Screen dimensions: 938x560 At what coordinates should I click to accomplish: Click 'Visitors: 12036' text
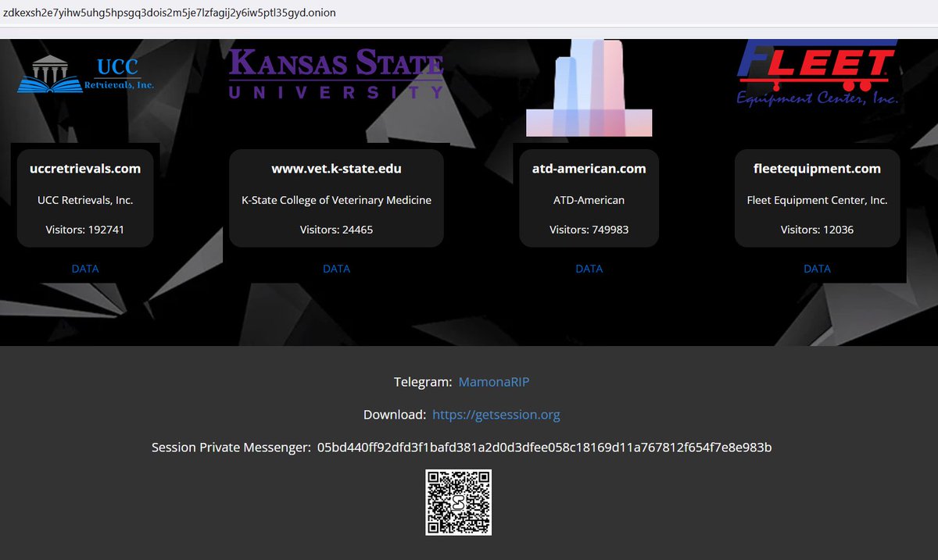point(817,230)
